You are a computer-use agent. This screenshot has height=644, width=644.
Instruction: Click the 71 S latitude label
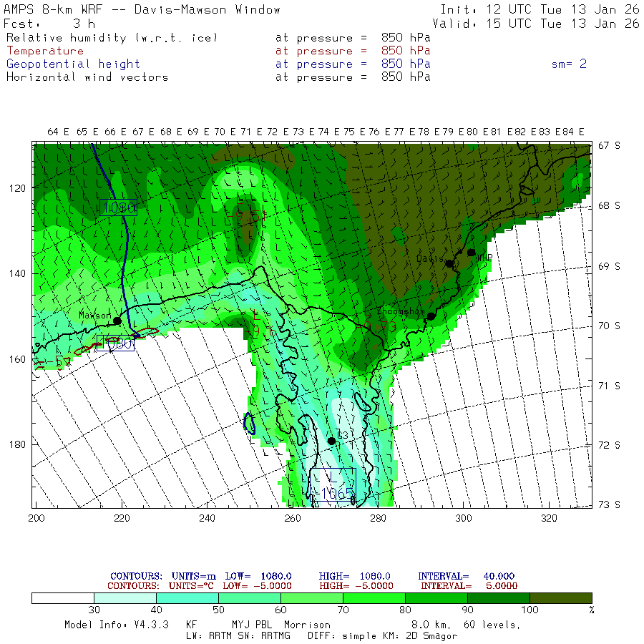pyautogui.click(x=609, y=386)
